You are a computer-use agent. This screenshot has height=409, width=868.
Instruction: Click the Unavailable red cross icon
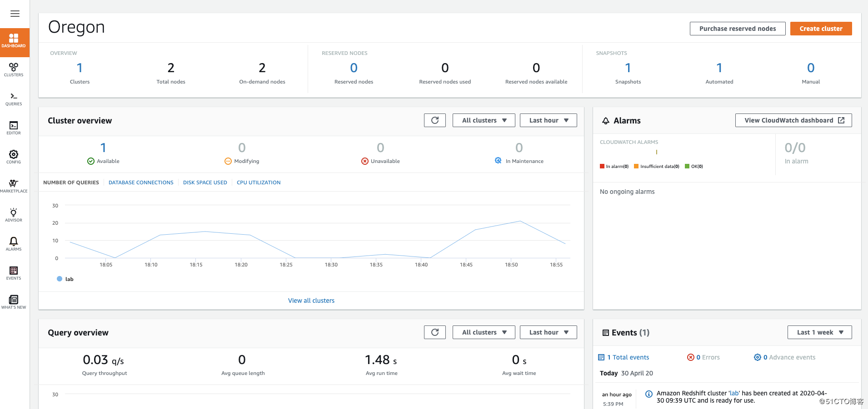[365, 161]
